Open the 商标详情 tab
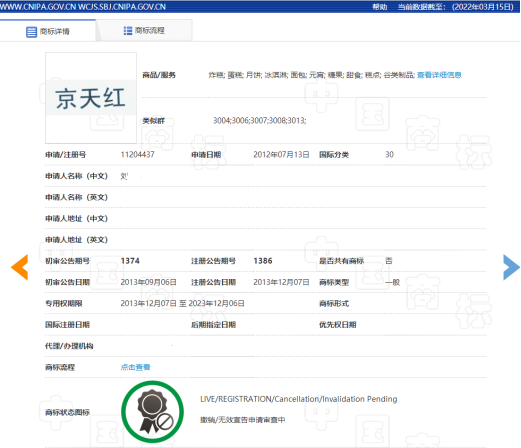Viewport: 521px width, 448px height. pyautogui.click(x=48, y=31)
